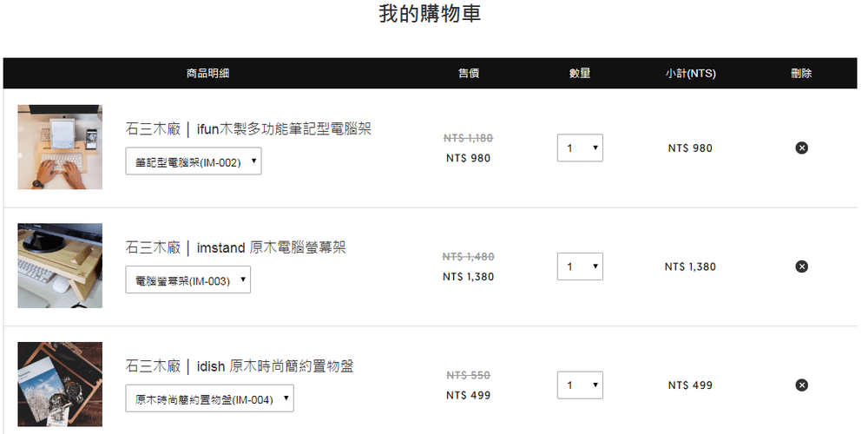The width and height of the screenshot is (868, 434).
Task: Click the 小計(NTS) column header
Action: (x=690, y=73)
